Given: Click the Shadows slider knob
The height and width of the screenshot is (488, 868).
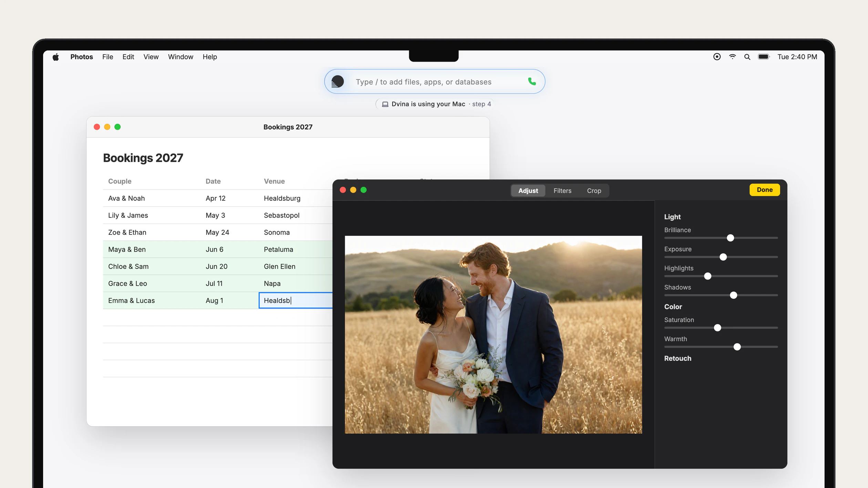Looking at the screenshot, I should pos(733,295).
